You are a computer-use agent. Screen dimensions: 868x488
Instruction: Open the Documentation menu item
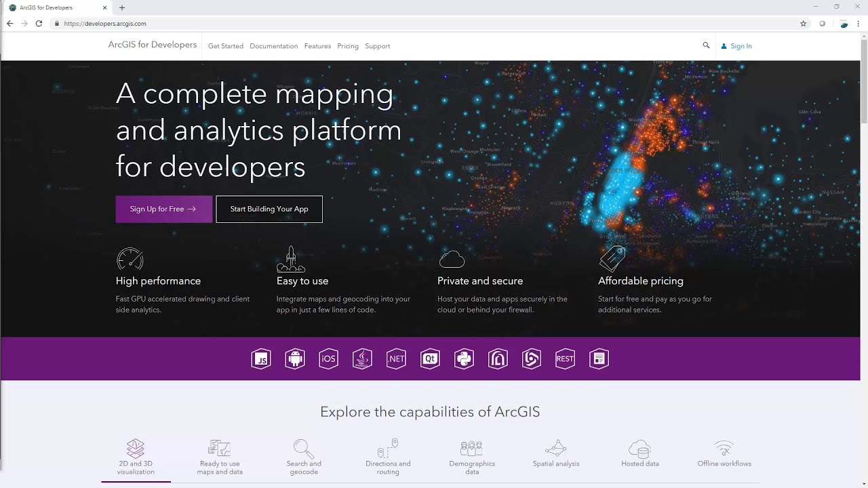(274, 46)
